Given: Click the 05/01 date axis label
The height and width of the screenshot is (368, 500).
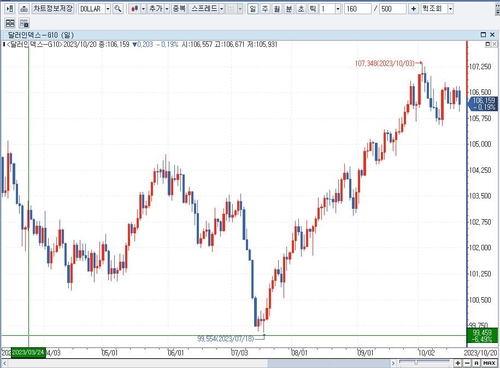Looking at the screenshot, I should [x=109, y=353].
